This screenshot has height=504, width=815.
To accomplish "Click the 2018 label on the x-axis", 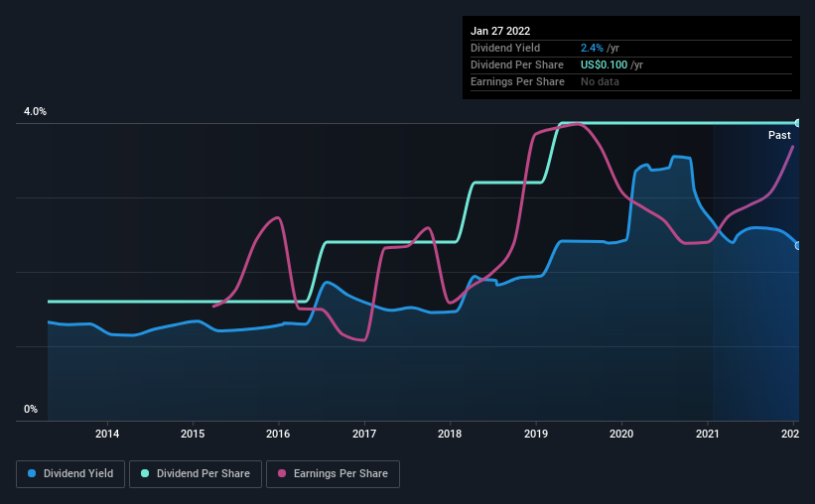I will tap(450, 434).
